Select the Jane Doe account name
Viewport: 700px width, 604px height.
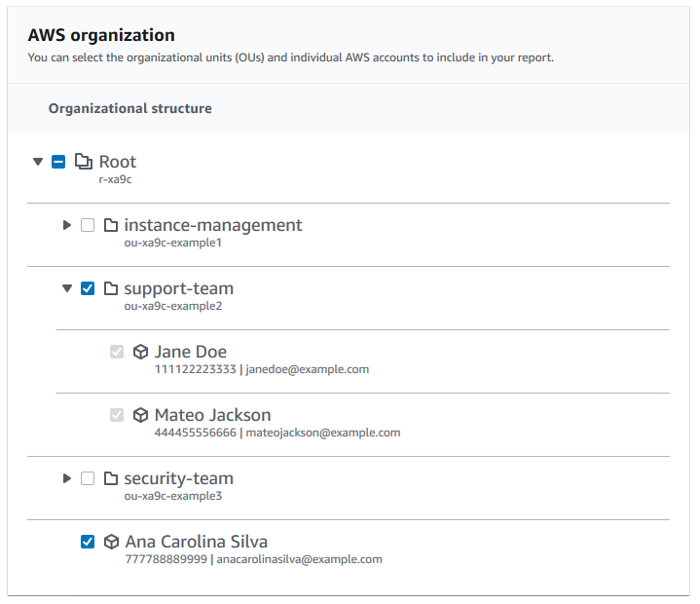(x=190, y=352)
